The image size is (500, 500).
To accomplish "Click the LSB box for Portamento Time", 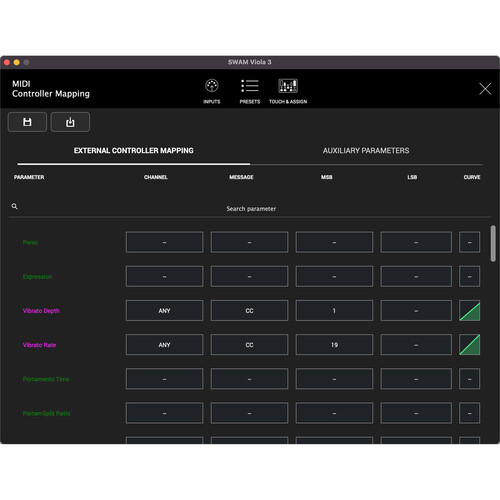I will (x=416, y=379).
